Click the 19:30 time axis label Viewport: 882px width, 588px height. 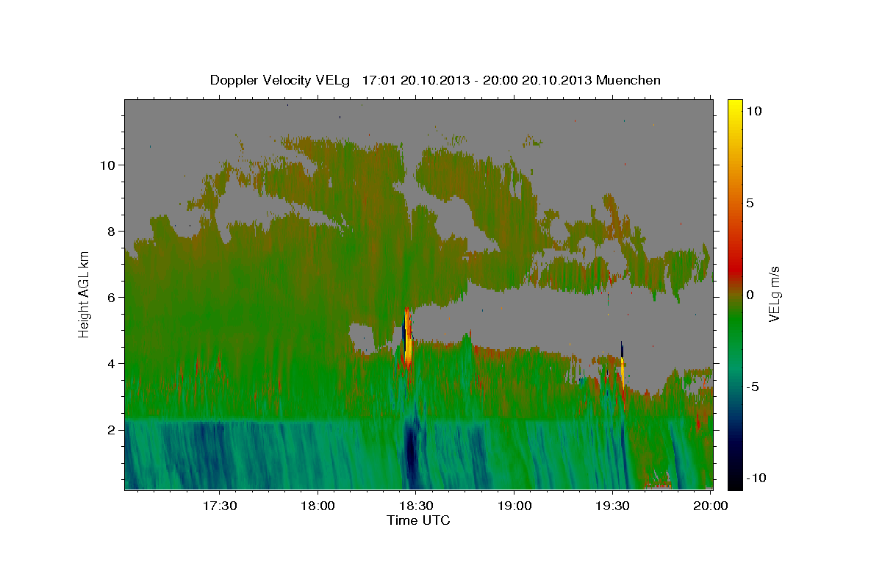613,506
